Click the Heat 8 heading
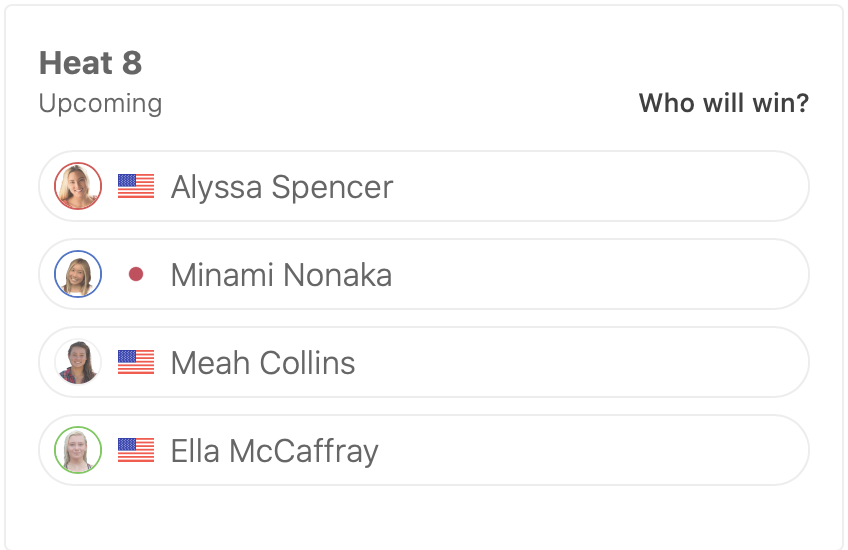Viewport: 848px width, 550px height. [90, 64]
